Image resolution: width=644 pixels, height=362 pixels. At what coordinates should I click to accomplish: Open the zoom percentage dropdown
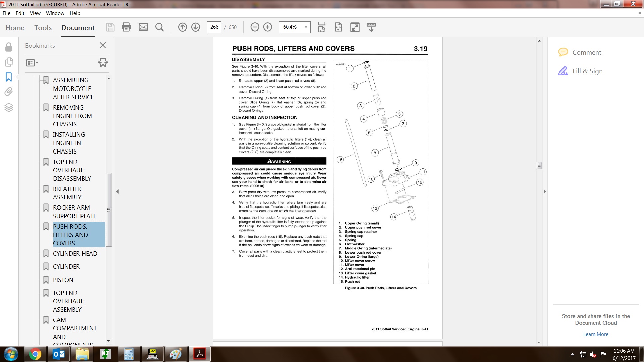[306, 27]
